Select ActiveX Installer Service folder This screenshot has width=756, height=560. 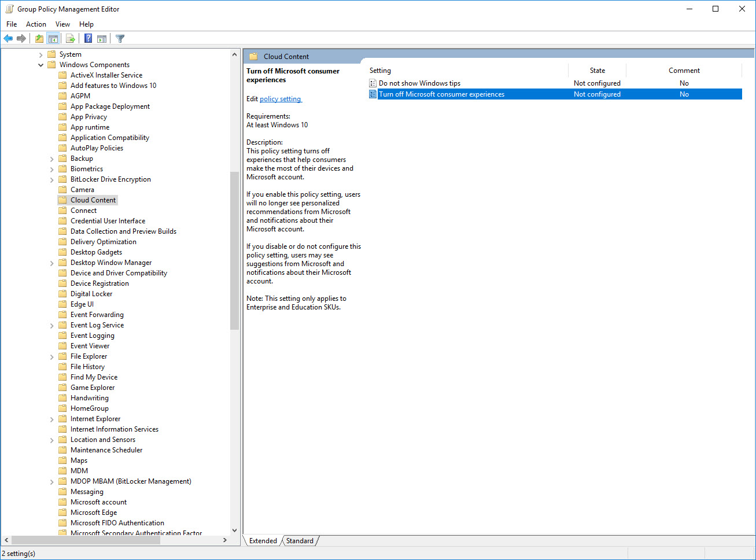[x=106, y=75]
